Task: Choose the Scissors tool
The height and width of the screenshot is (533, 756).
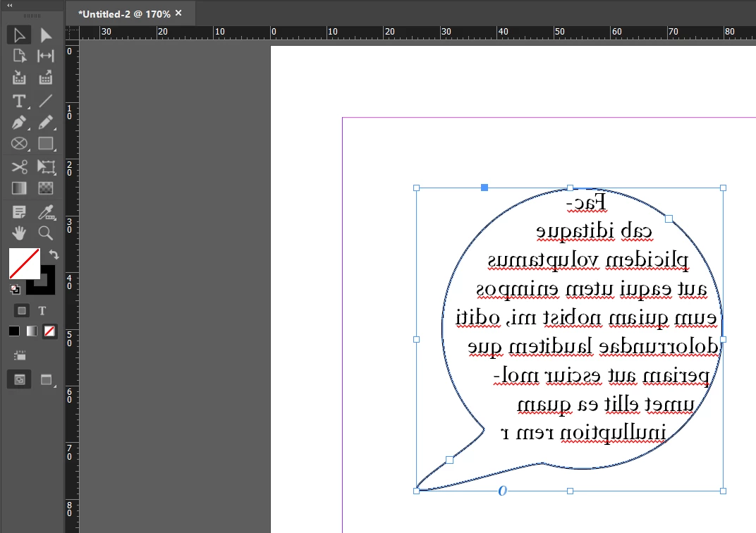Action: point(19,167)
